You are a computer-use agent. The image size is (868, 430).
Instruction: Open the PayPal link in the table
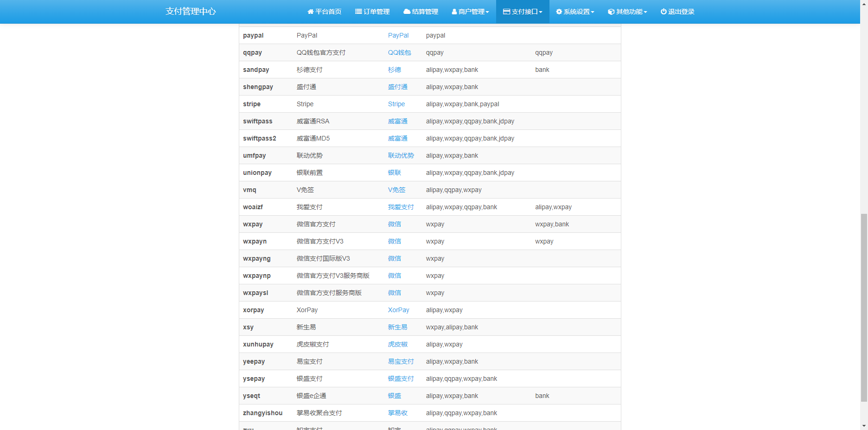398,35
